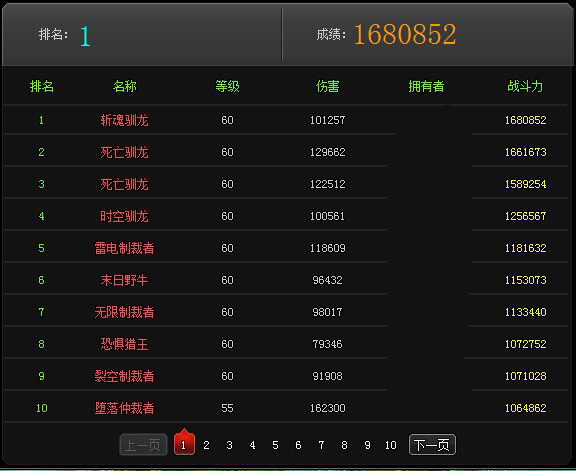Click battle power value 1072752
The height and width of the screenshot is (471, 576).
click(x=525, y=344)
